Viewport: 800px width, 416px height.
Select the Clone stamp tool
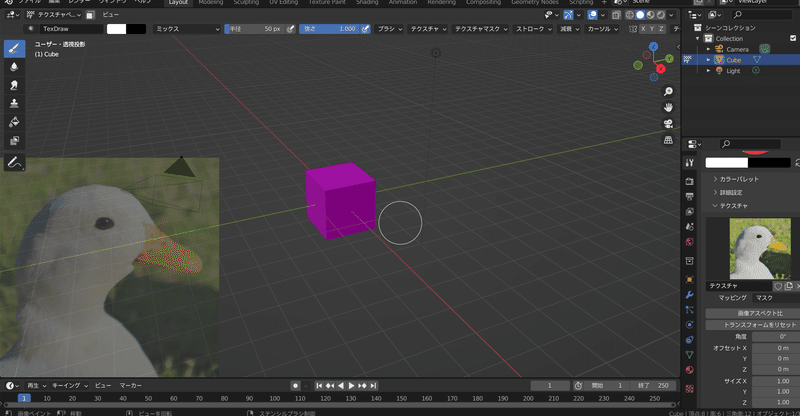point(14,104)
